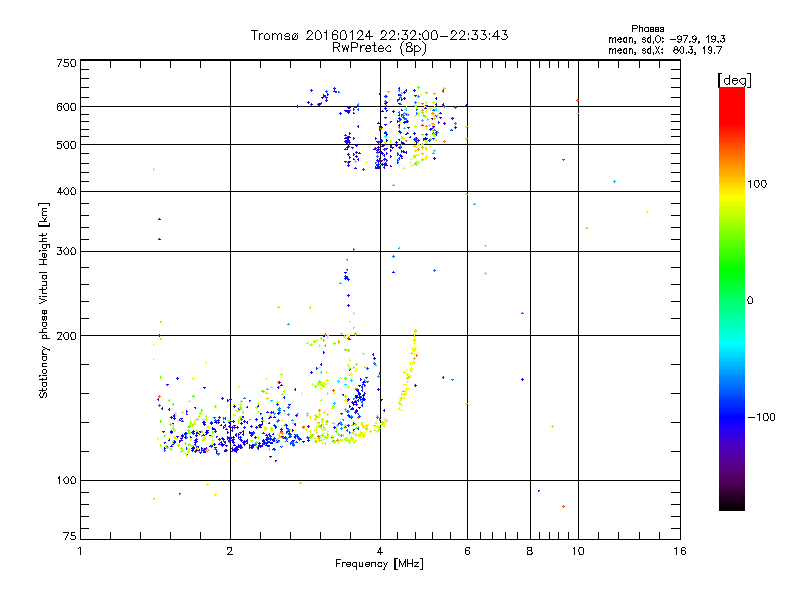Click the '[deg]' colorbar unit label

coord(734,80)
